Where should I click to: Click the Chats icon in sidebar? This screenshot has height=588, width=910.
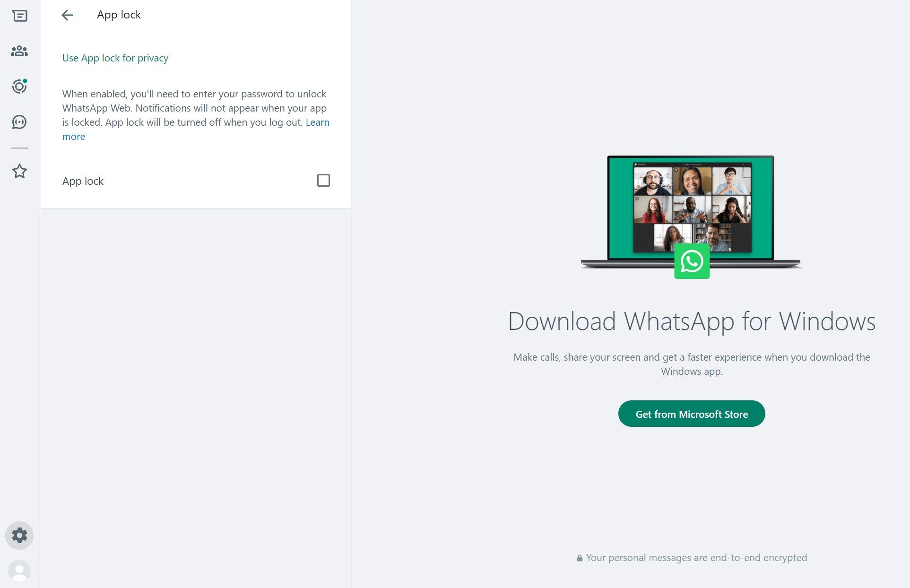coord(19,15)
